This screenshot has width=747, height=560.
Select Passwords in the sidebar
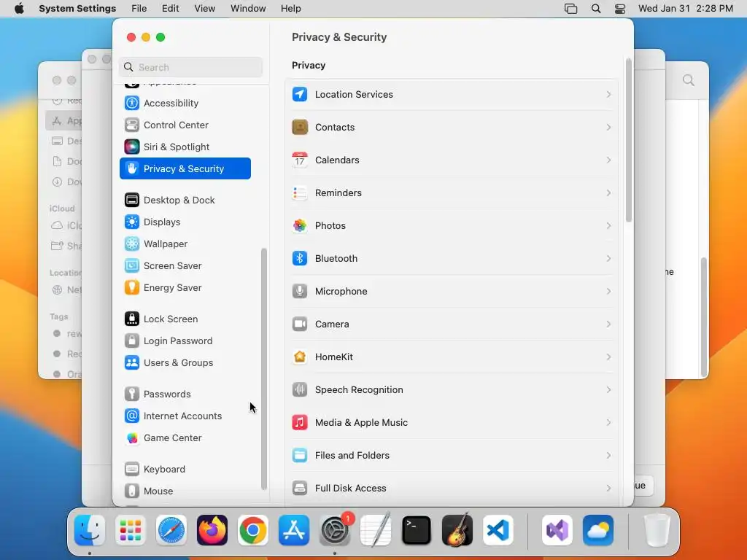(x=185, y=394)
